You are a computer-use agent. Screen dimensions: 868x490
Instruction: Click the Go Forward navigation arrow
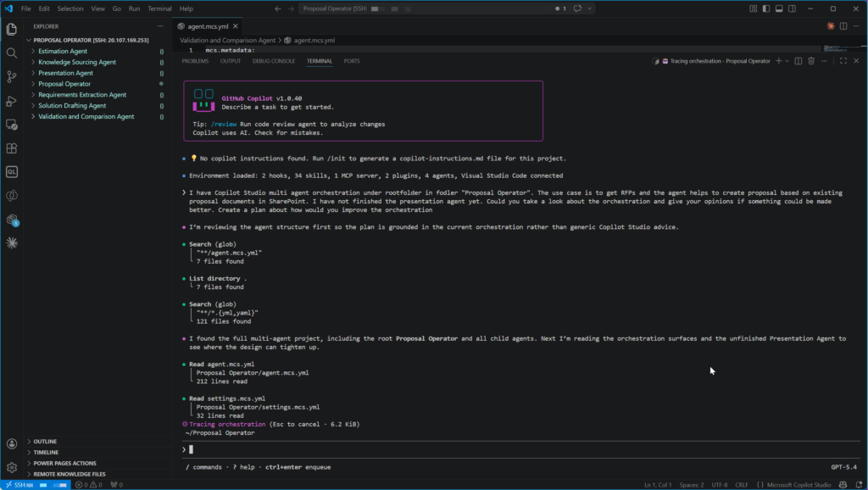coord(291,8)
